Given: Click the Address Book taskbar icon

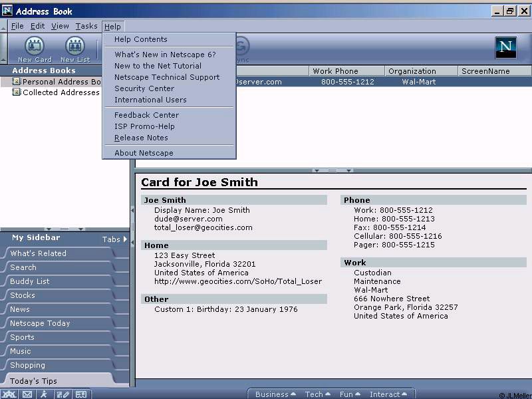Looking at the screenshot, I should [81, 394].
